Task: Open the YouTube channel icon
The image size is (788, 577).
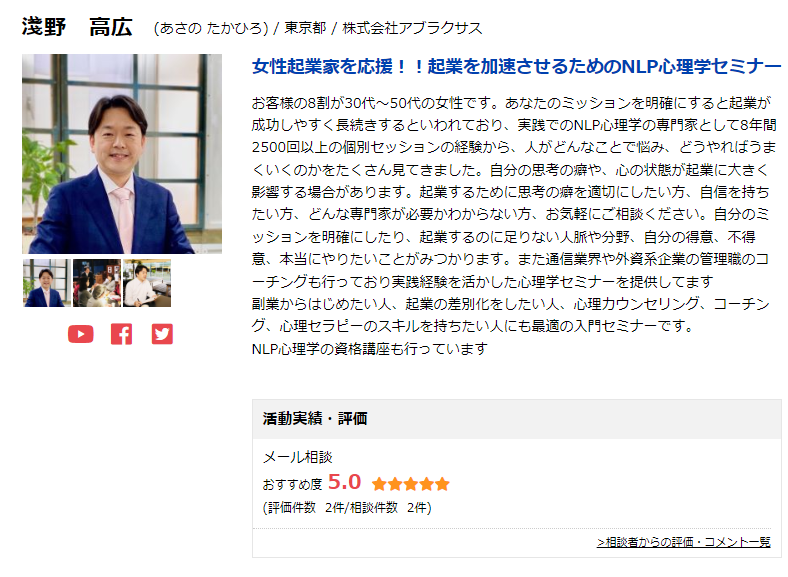Action: [x=80, y=334]
